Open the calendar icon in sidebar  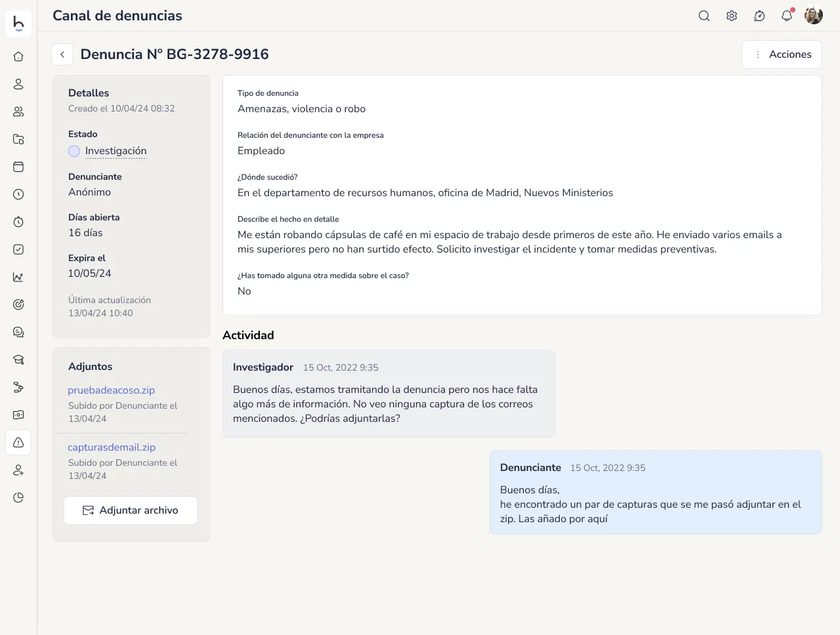point(18,167)
